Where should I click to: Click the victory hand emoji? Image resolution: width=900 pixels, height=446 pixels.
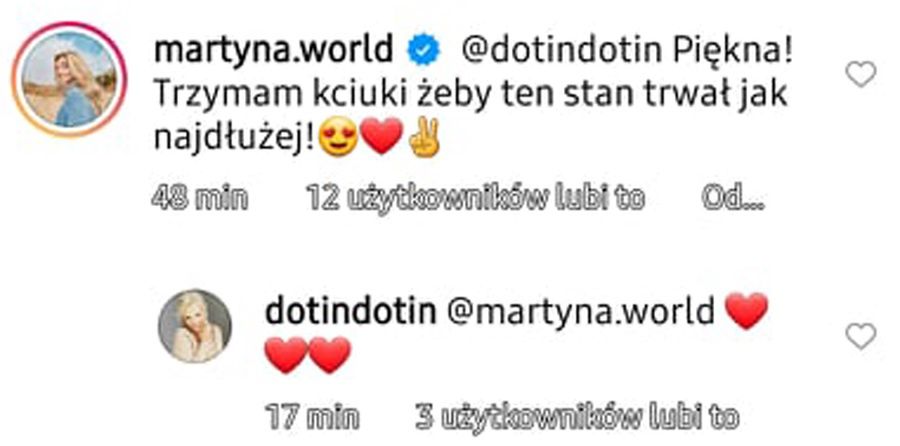click(x=424, y=138)
